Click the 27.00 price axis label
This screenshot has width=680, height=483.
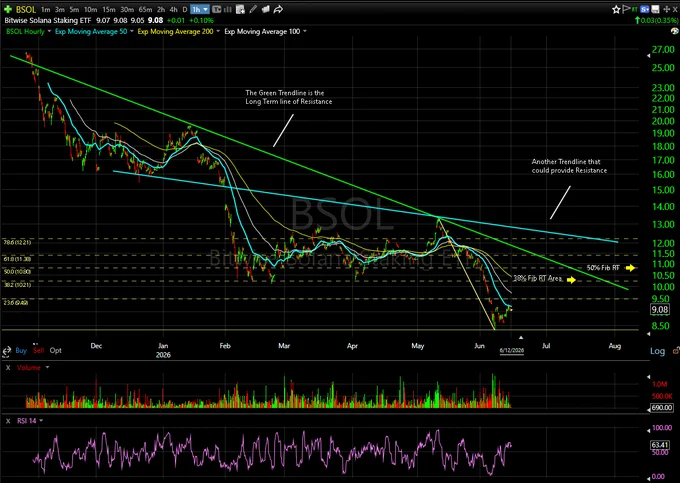[663, 50]
